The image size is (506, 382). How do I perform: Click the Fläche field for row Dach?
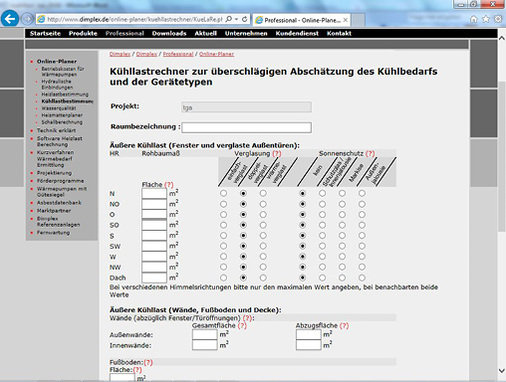[154, 278]
